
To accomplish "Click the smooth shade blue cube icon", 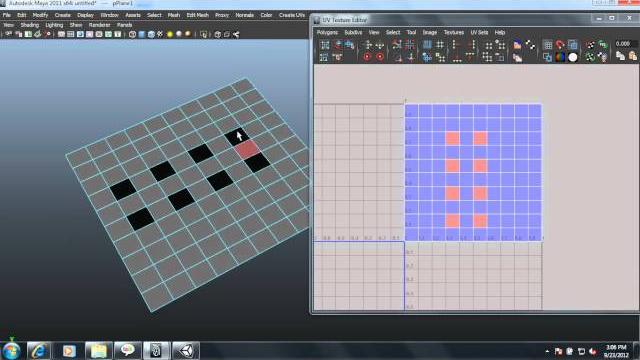I will point(142,35).
